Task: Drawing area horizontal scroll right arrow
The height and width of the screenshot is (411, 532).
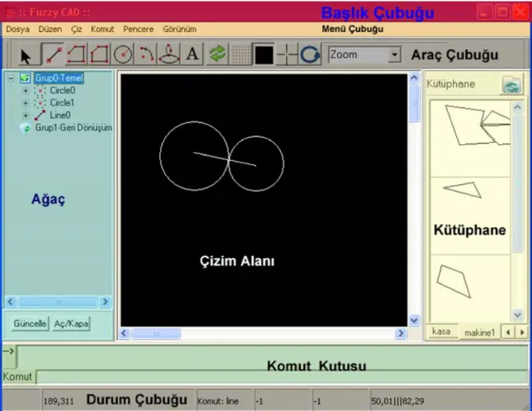Action: tap(401, 333)
